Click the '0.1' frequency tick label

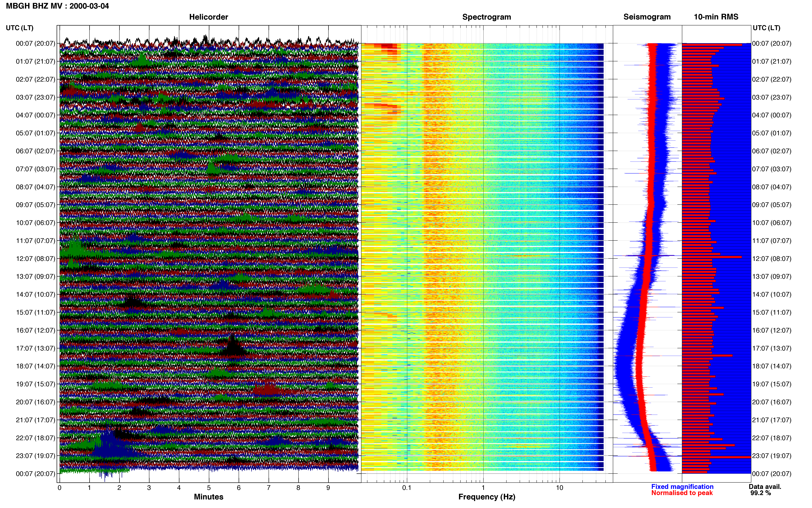coord(407,488)
